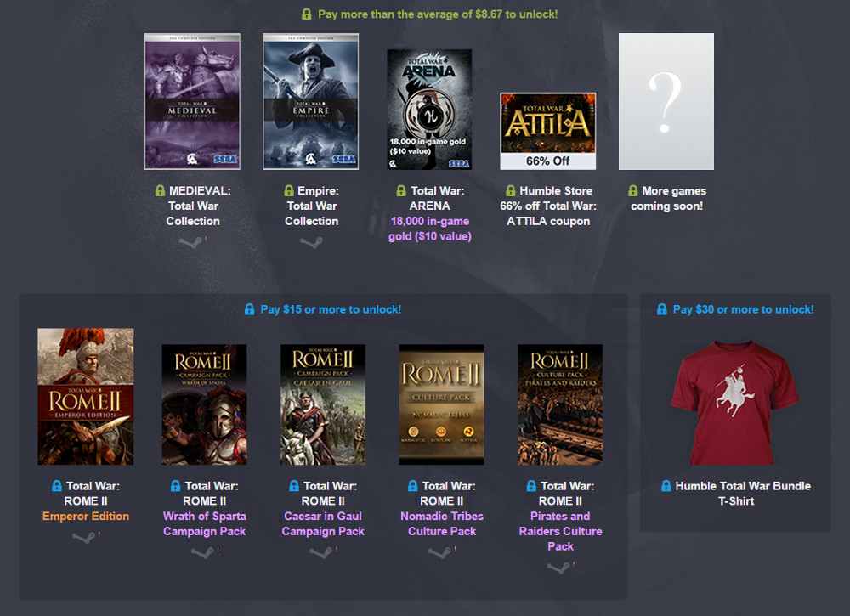Viewport: 850px width, 616px height.
Task: Click the green lock icon next to More games coming soon
Action: (x=633, y=190)
